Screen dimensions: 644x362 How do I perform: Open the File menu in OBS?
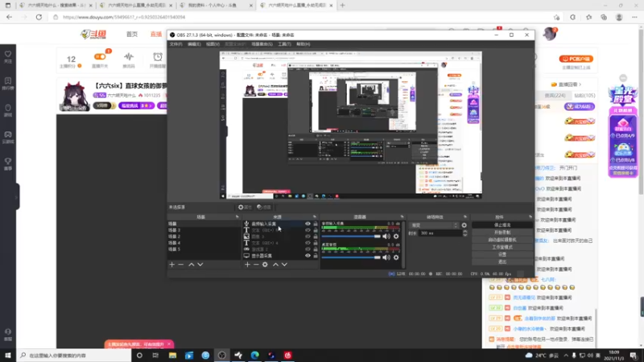[x=175, y=44]
